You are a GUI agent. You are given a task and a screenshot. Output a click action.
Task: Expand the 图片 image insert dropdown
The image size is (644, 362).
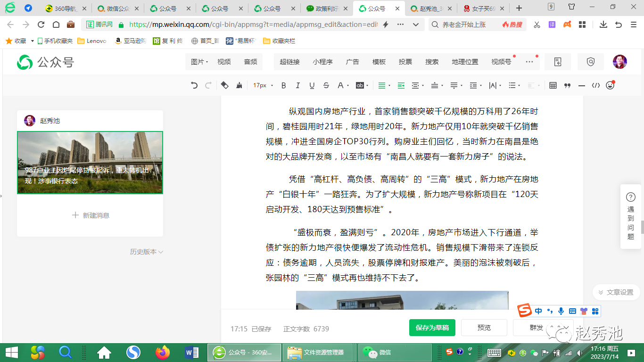pyautogui.click(x=200, y=62)
